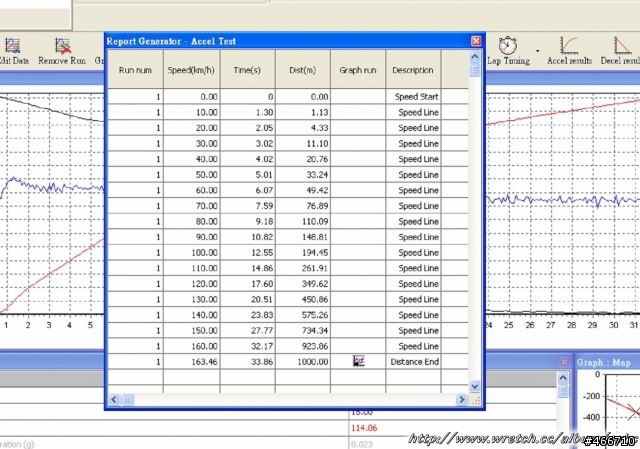Select the distance cell 349.62

click(303, 284)
